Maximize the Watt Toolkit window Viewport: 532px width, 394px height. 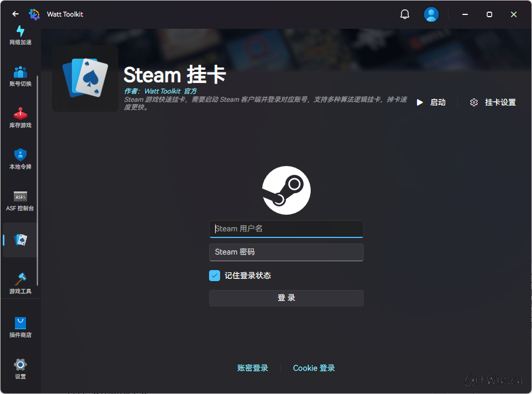[x=489, y=14]
